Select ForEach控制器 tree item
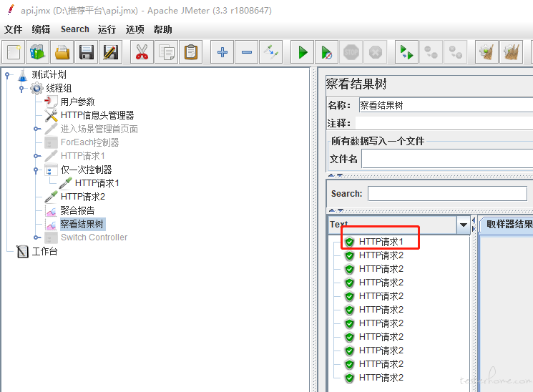Viewport: 533px width, 392px height. click(89, 142)
